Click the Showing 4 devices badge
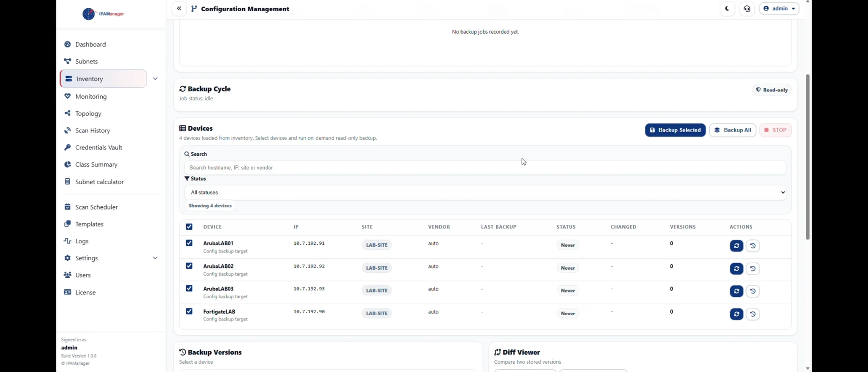This screenshot has height=372, width=868. tap(210, 206)
